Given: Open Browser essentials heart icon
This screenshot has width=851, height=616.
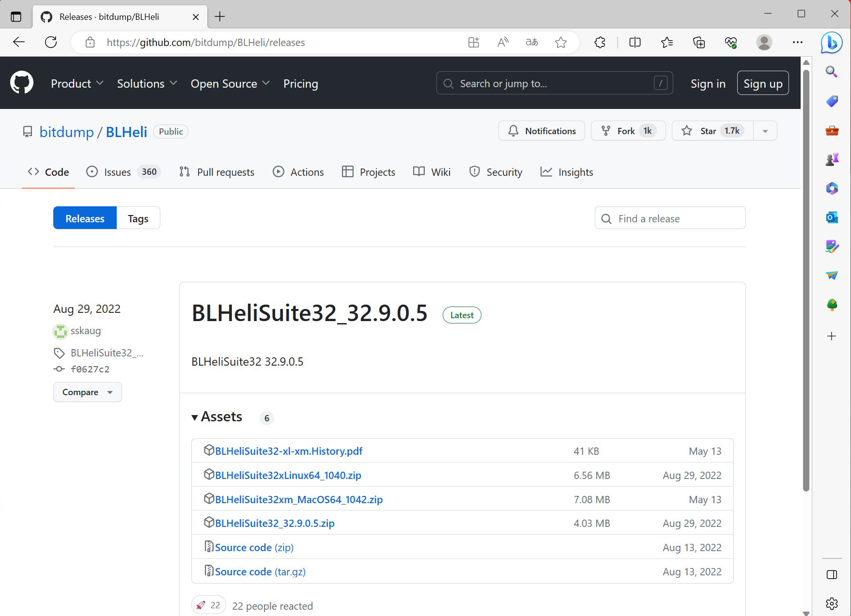Looking at the screenshot, I should coord(731,42).
